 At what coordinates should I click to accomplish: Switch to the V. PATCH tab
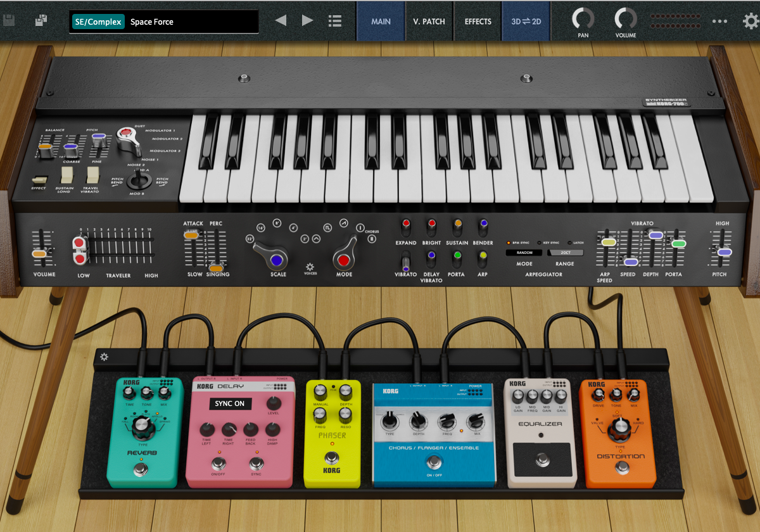coord(429,22)
